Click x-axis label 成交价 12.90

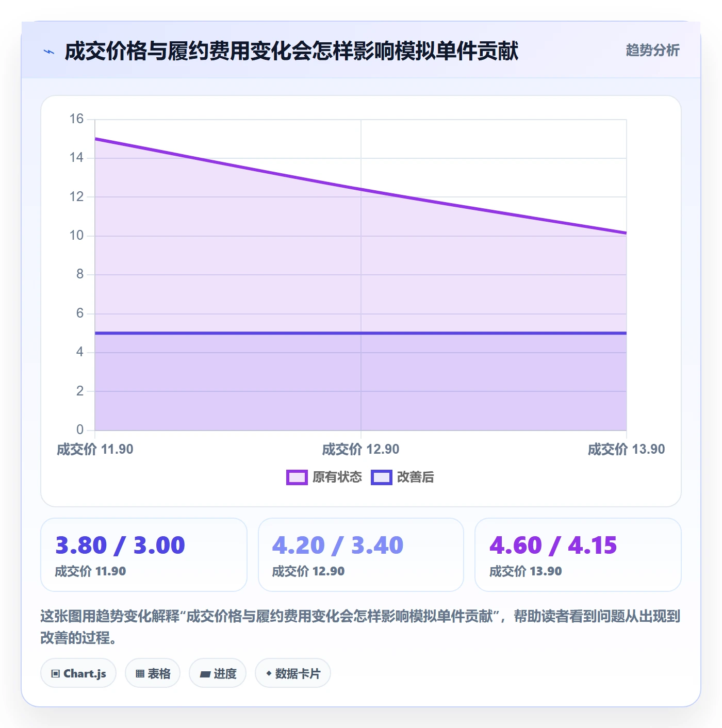point(361,450)
